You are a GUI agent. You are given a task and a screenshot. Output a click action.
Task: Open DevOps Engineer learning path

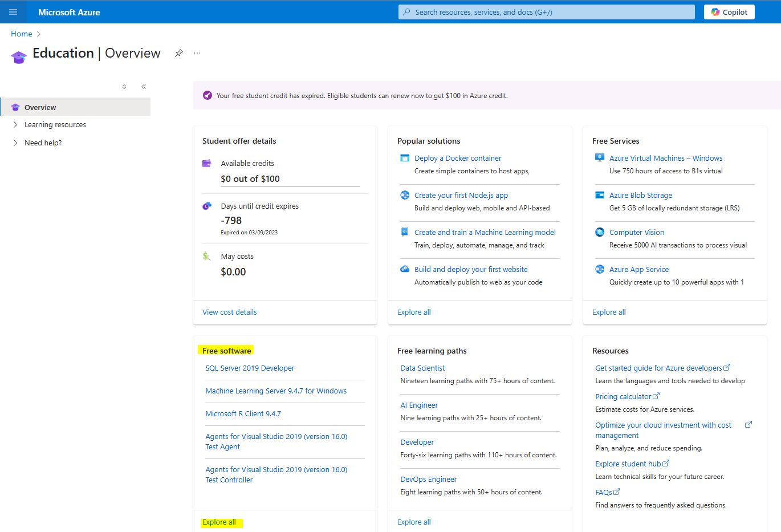(x=429, y=479)
